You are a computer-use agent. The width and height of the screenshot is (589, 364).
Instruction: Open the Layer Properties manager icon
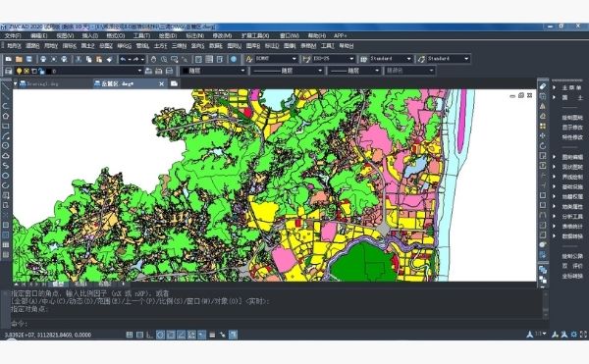pyautogui.click(x=9, y=71)
